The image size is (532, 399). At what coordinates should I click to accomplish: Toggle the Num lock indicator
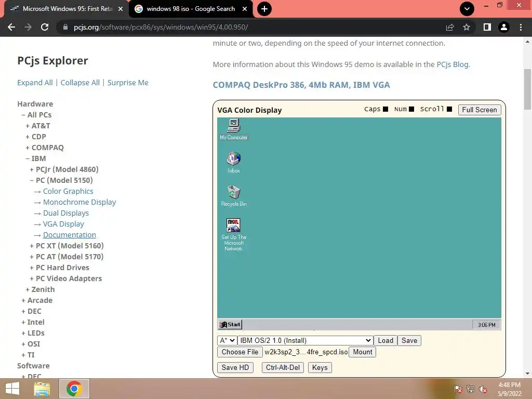(x=411, y=109)
